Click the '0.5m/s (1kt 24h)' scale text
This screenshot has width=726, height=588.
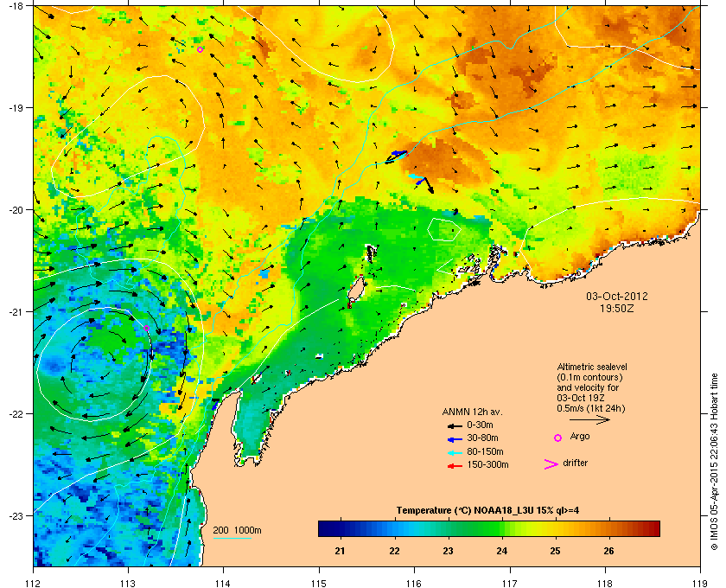pyautogui.click(x=591, y=408)
